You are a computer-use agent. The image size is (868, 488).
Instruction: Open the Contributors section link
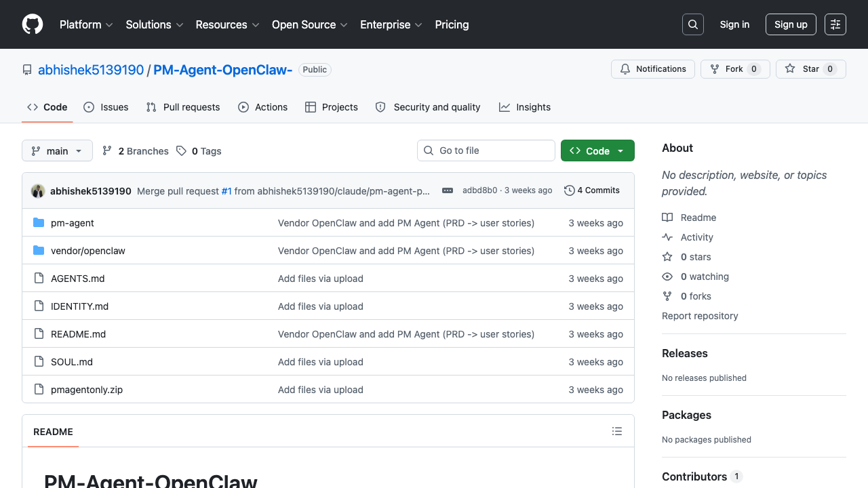702,476
